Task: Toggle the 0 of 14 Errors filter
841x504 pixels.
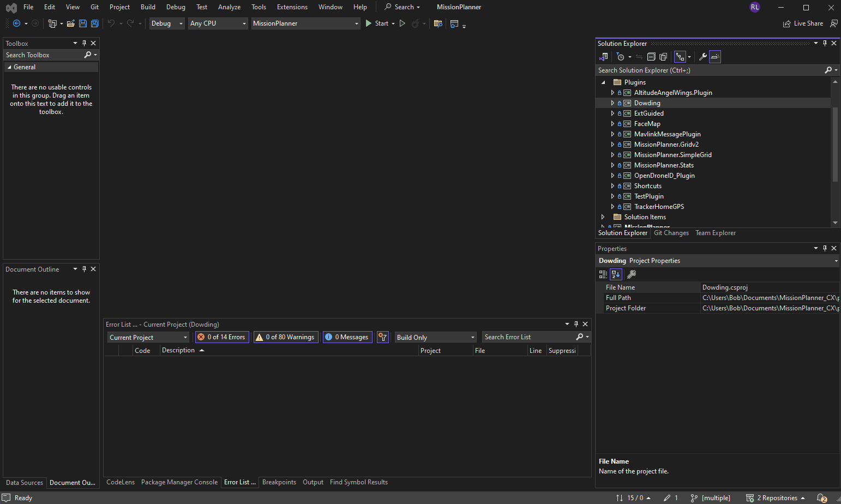Action: pyautogui.click(x=222, y=337)
